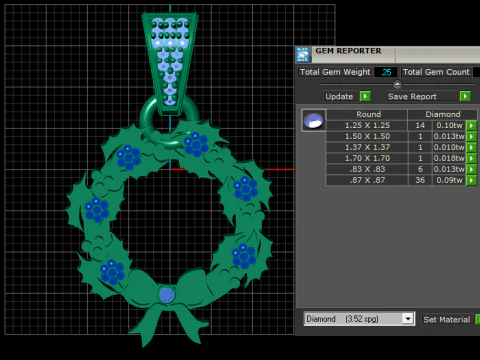Click green arrow for .83 X .83 row
The height and width of the screenshot is (360, 480).
[x=471, y=170]
